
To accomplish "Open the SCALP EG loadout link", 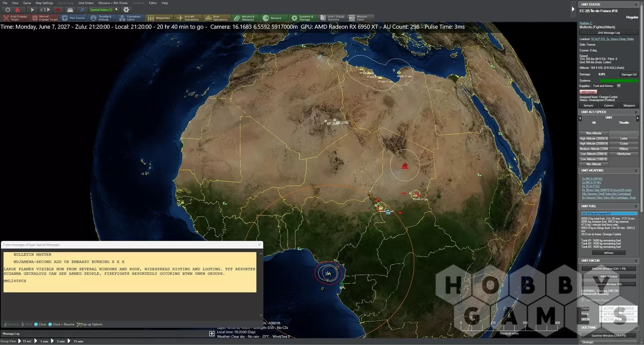I will pos(612,39).
